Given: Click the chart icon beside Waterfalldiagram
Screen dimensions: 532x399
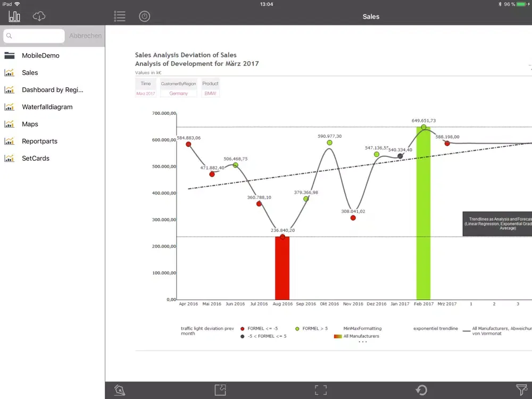Looking at the screenshot, I should tap(10, 107).
